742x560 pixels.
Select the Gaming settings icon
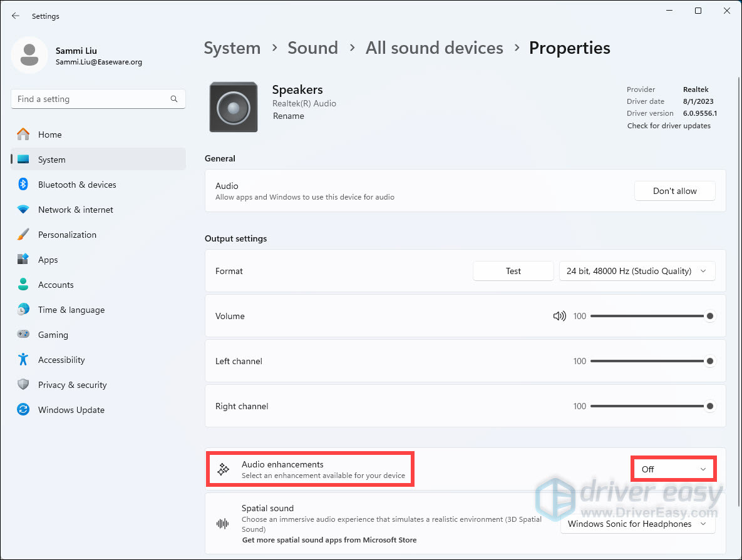[x=24, y=334]
